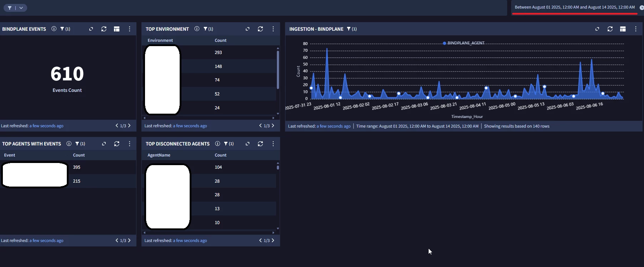
Task: Open filter on Top Environment panel
Action: coord(208,29)
